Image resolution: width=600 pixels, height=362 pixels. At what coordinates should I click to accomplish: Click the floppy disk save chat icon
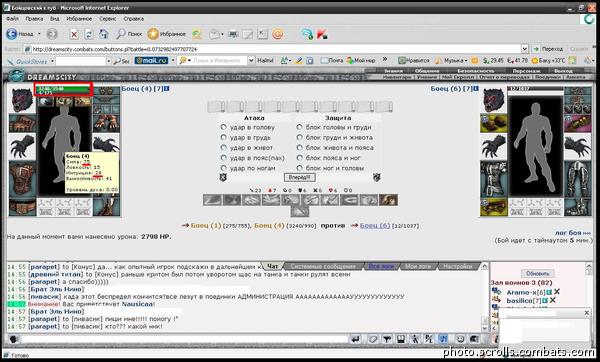tap(401, 339)
